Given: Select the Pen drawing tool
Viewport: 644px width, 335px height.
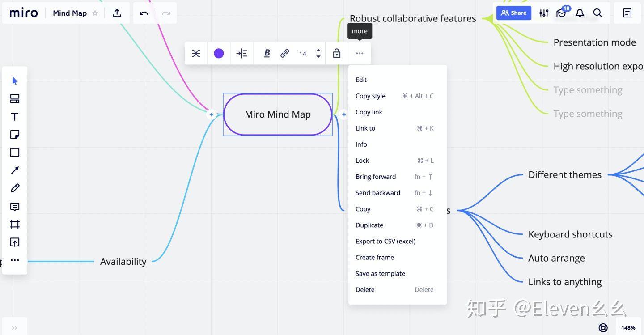Looking at the screenshot, I should (15, 188).
